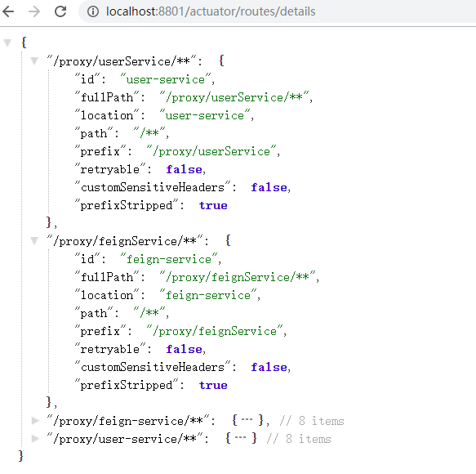Click prefix value "/proxy/userService"
Image resolution: width=476 pixels, height=474 pixels.
point(211,151)
